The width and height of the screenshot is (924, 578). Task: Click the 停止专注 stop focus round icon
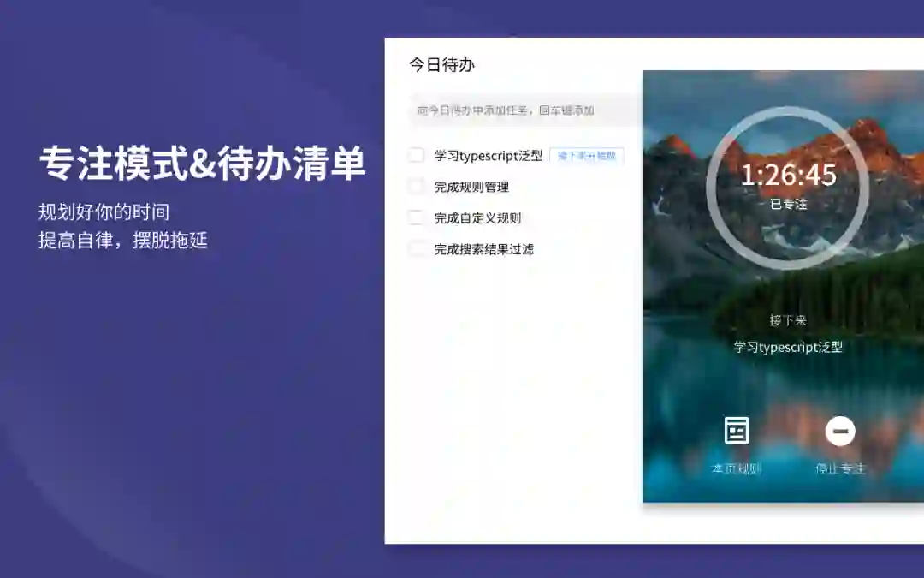(x=840, y=431)
